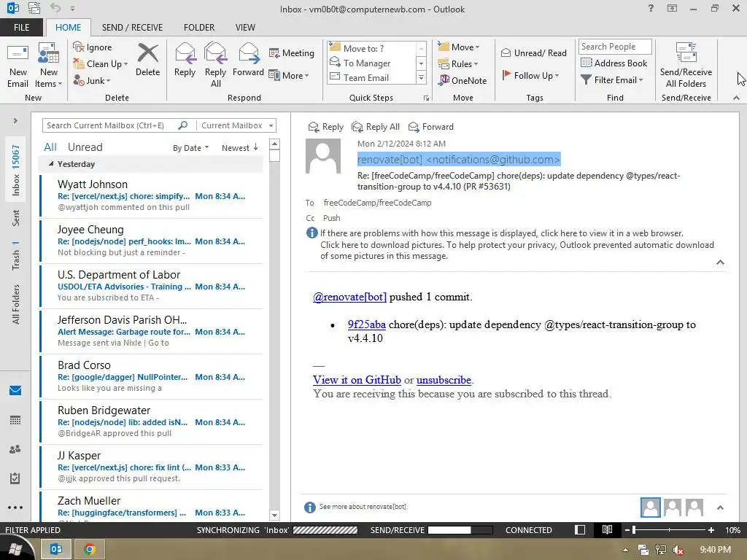
Task: Open the Address Book
Action: pyautogui.click(x=614, y=63)
